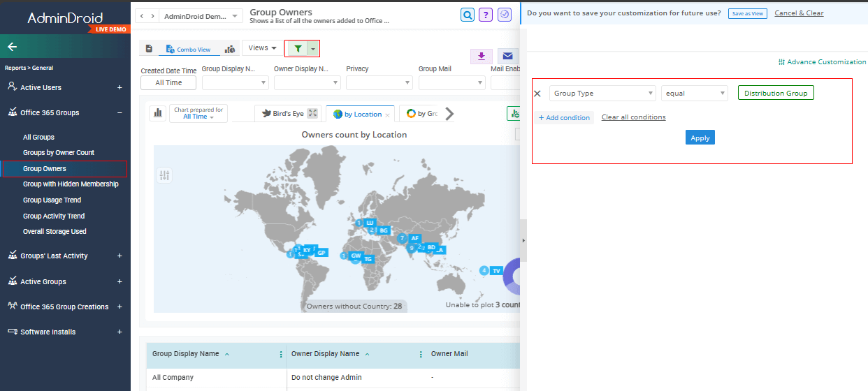
Task: Collapse the Office 365 Groups section
Action: [x=120, y=112]
